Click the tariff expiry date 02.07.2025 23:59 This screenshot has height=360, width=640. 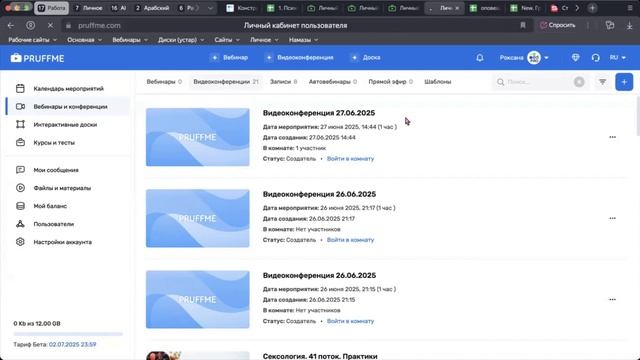pyautogui.click(x=73, y=344)
